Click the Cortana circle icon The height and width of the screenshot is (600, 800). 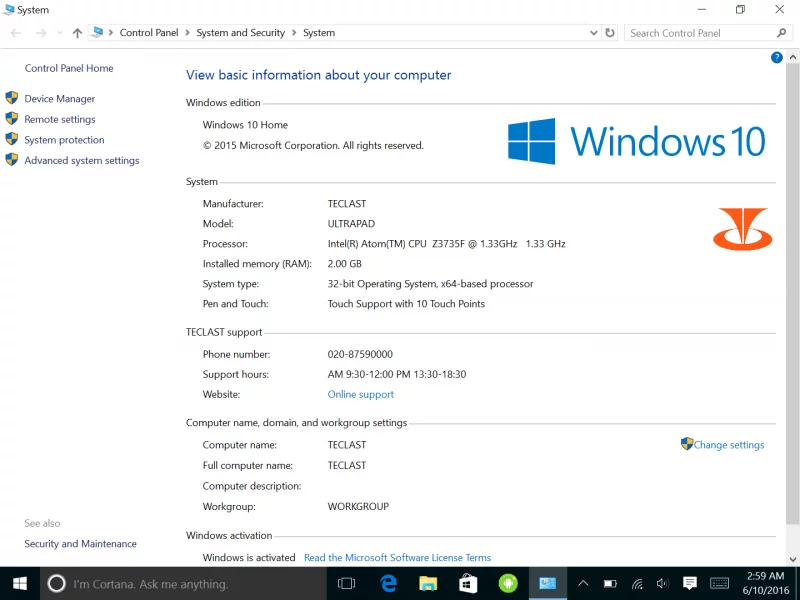57,583
